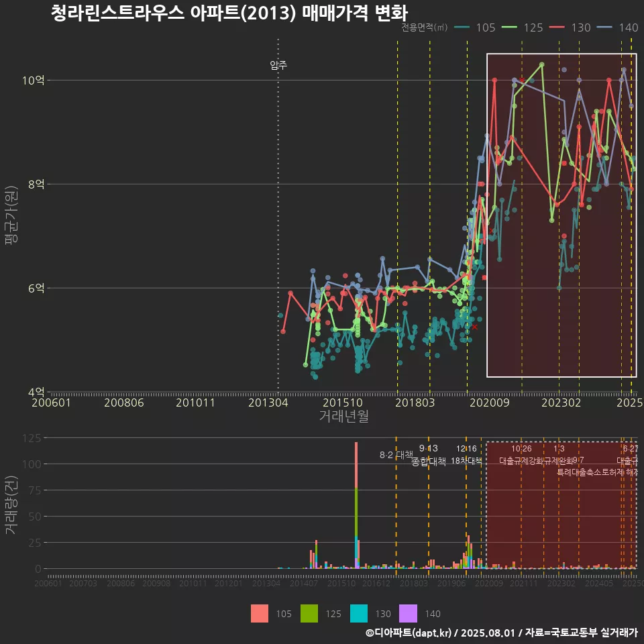This screenshot has height=644, width=644.
Task: Click the 201612 label on the volume chart axis
Action: 376,583
